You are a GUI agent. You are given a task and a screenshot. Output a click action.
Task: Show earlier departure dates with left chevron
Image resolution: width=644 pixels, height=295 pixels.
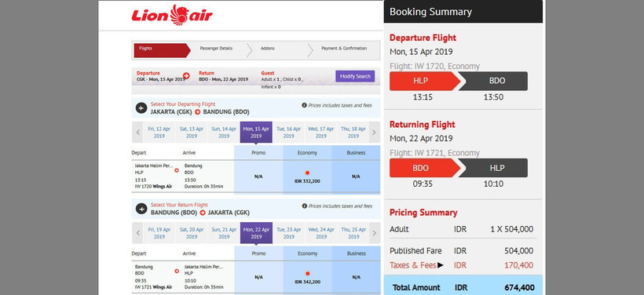click(x=138, y=132)
